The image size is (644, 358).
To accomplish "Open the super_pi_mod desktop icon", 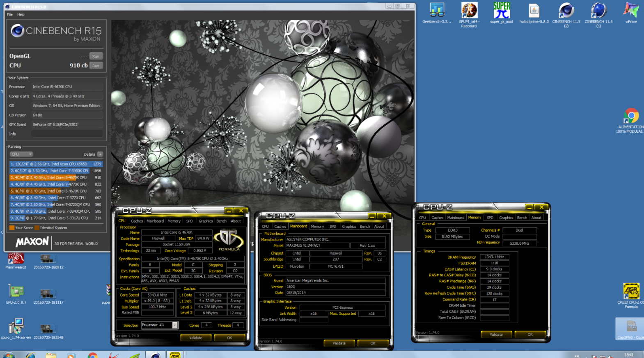I will (x=502, y=13).
